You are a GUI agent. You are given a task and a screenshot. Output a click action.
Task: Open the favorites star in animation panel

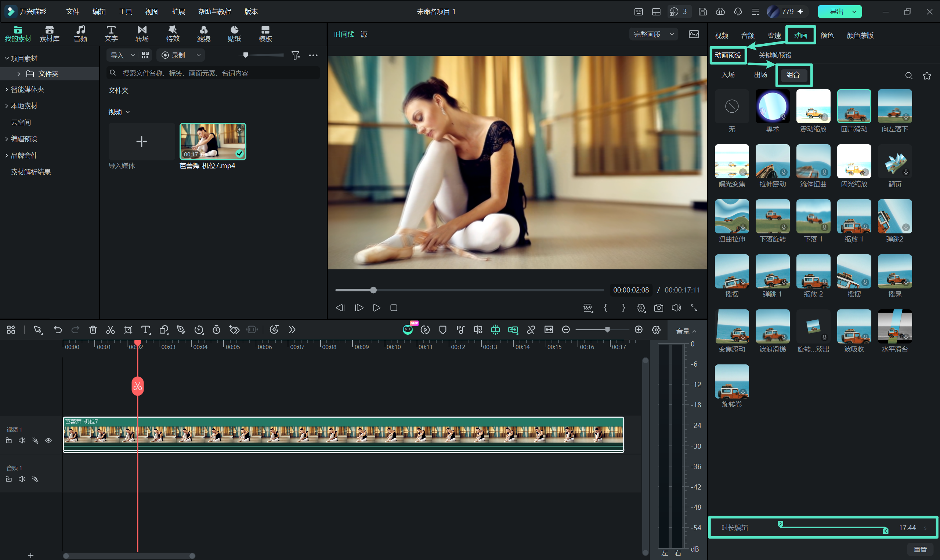pyautogui.click(x=927, y=76)
